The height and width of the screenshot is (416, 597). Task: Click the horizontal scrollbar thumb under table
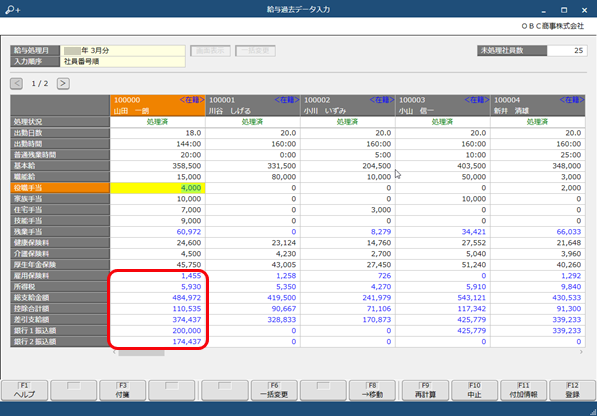tap(141, 353)
